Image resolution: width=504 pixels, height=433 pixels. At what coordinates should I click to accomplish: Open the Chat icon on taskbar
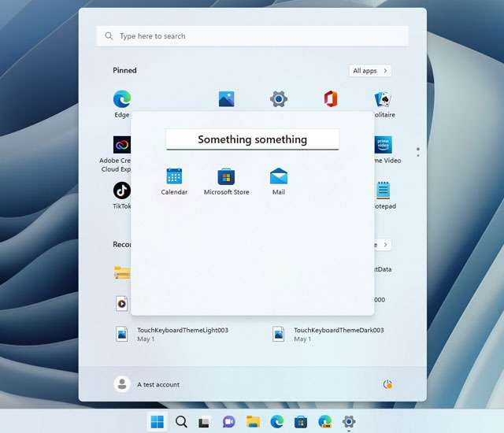(x=229, y=422)
